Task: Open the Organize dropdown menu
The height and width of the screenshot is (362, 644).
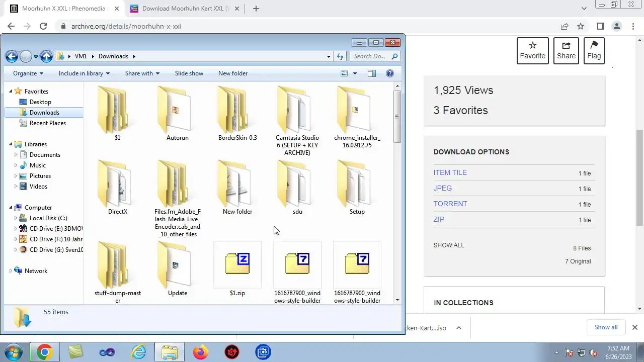Action: pos(28,73)
